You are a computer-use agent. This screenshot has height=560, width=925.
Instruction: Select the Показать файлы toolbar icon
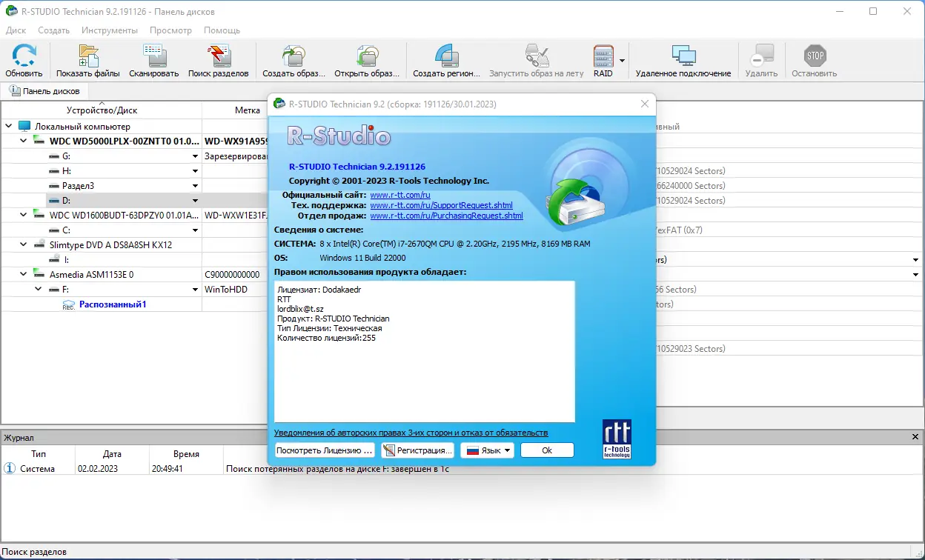coord(87,59)
